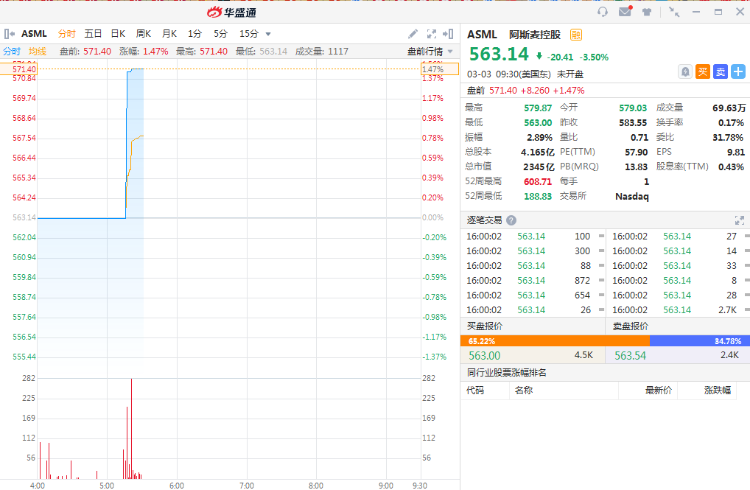Switch chart to 分时 intraday tab
This screenshot has height=490, width=750.
click(x=66, y=34)
